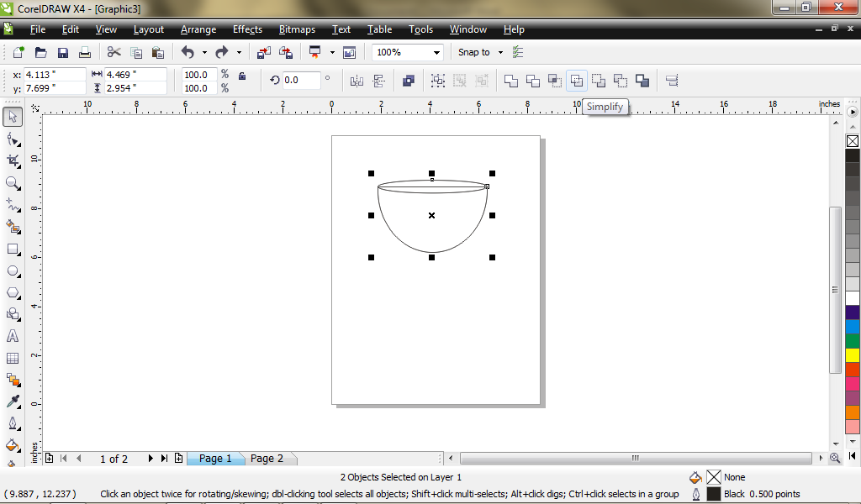Click the Mirror horizontally button
This screenshot has width=861, height=504.
point(357,81)
